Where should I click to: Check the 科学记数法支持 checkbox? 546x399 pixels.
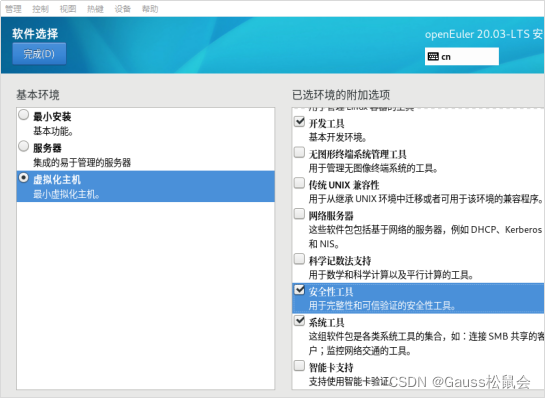pos(299,259)
